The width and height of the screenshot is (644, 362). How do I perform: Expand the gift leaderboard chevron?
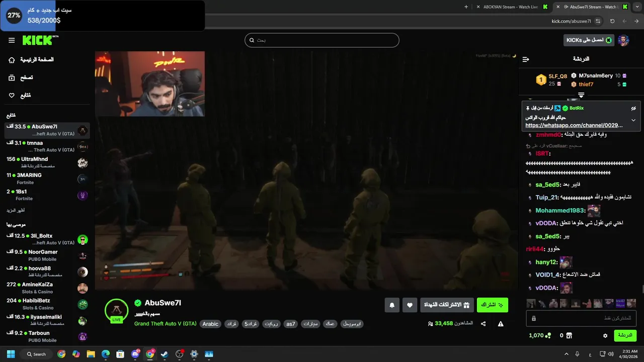point(581,95)
